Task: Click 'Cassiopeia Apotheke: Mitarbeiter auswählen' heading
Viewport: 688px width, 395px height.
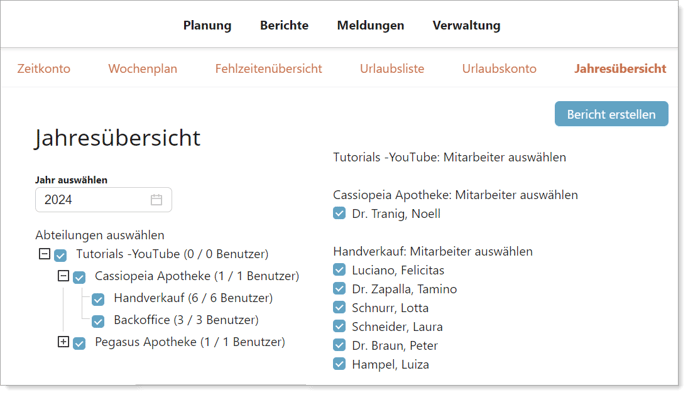Action: (x=455, y=195)
